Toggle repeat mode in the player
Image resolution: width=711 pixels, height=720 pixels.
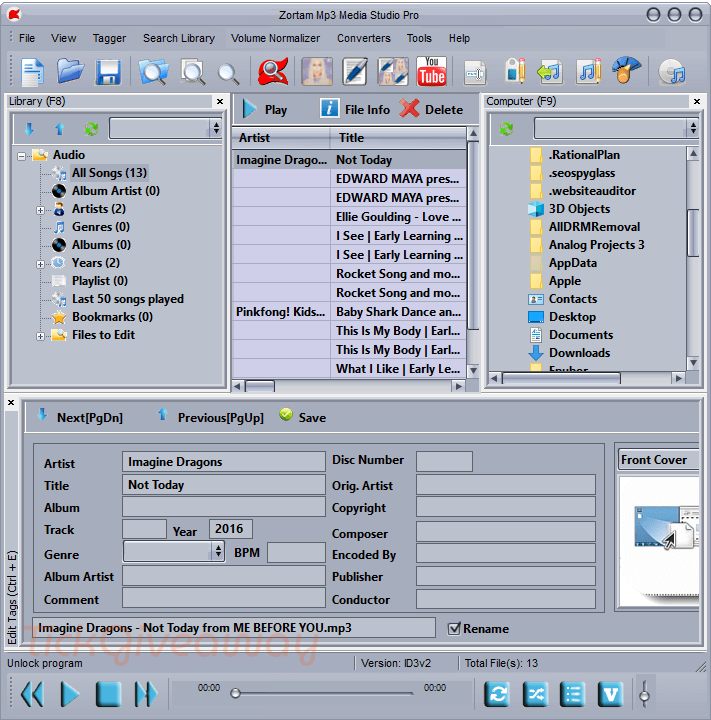pos(497,694)
